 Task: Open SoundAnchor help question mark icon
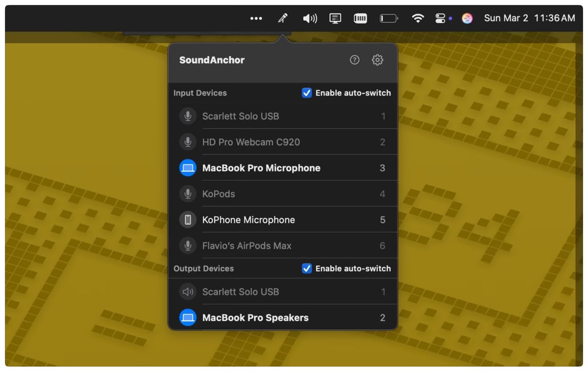click(355, 60)
